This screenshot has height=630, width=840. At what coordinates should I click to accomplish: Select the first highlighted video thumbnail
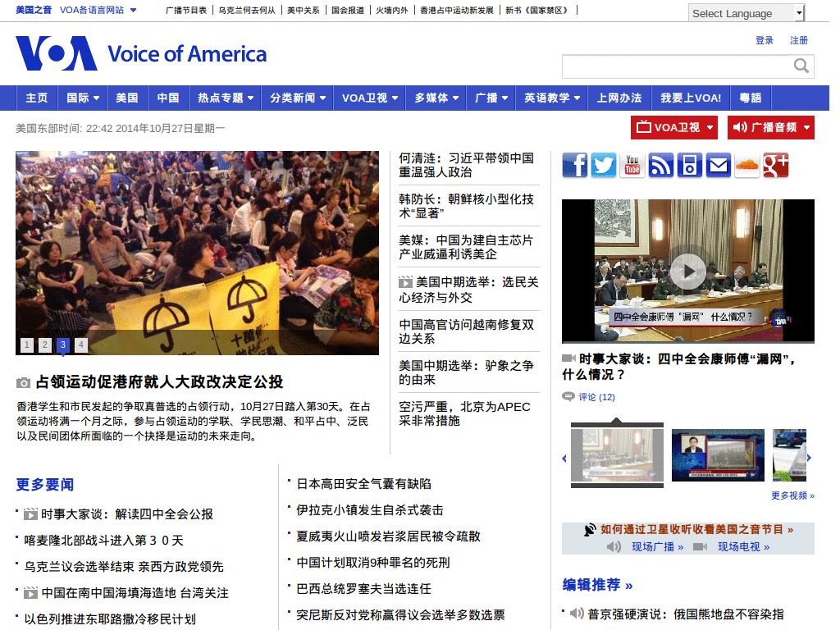[x=617, y=455]
